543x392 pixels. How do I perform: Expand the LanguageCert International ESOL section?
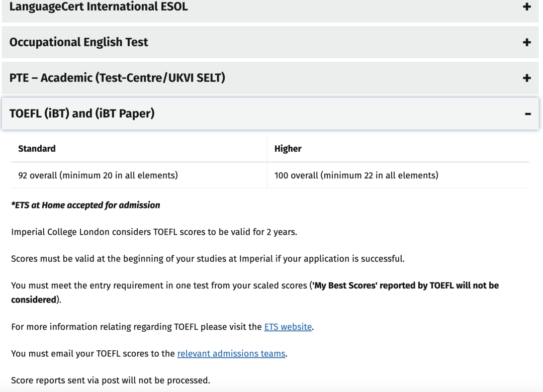tap(270, 11)
